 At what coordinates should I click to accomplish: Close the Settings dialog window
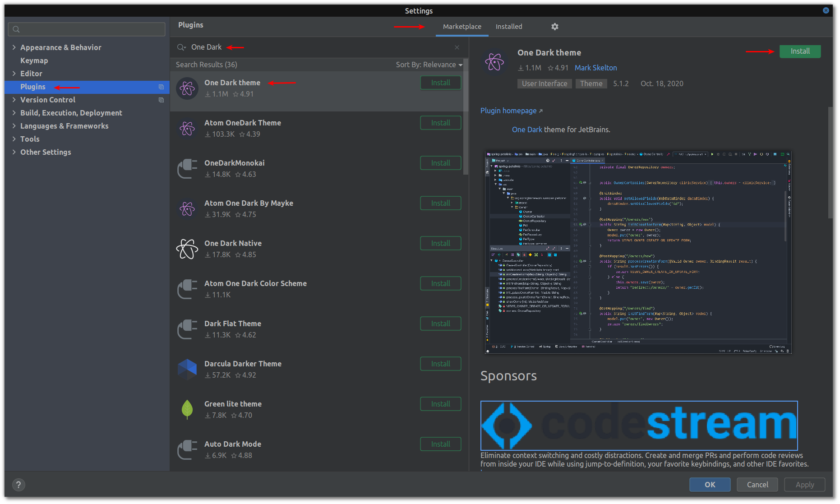(x=826, y=10)
